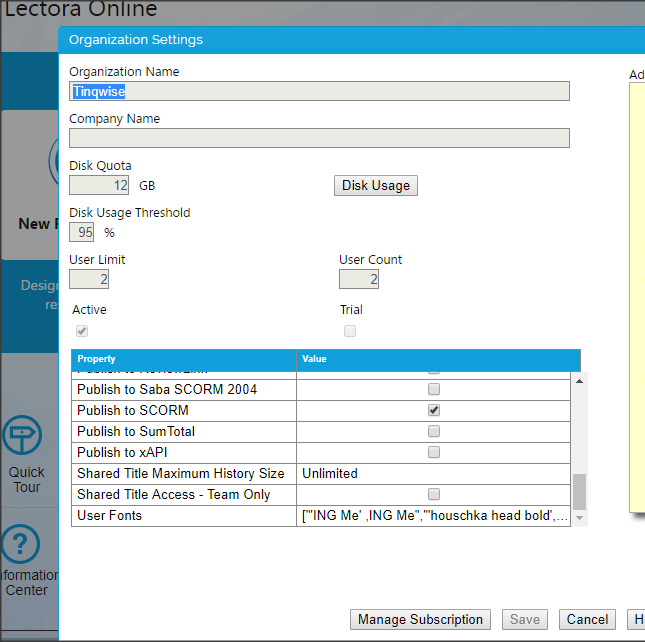Image resolution: width=645 pixels, height=642 pixels.
Task: Select the Publish to SCORM label
Action: click(133, 410)
